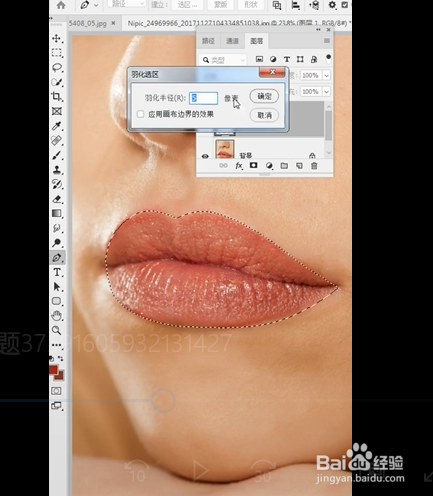
Task: Select the Healing Brush tool
Action: point(57,140)
